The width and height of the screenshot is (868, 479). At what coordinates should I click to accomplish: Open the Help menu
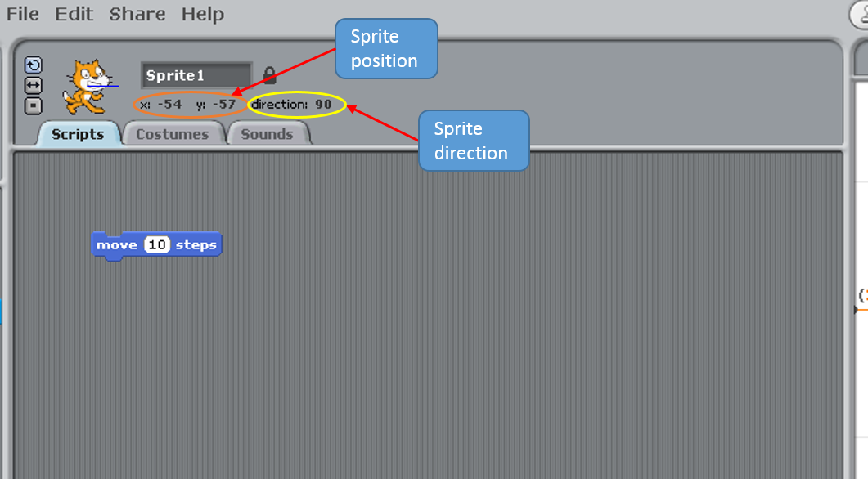(x=203, y=13)
